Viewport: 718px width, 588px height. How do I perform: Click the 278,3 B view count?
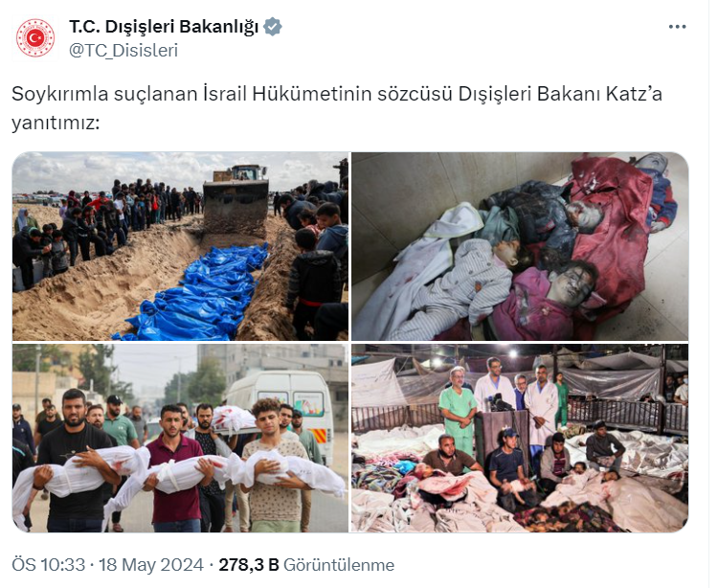click(x=249, y=565)
